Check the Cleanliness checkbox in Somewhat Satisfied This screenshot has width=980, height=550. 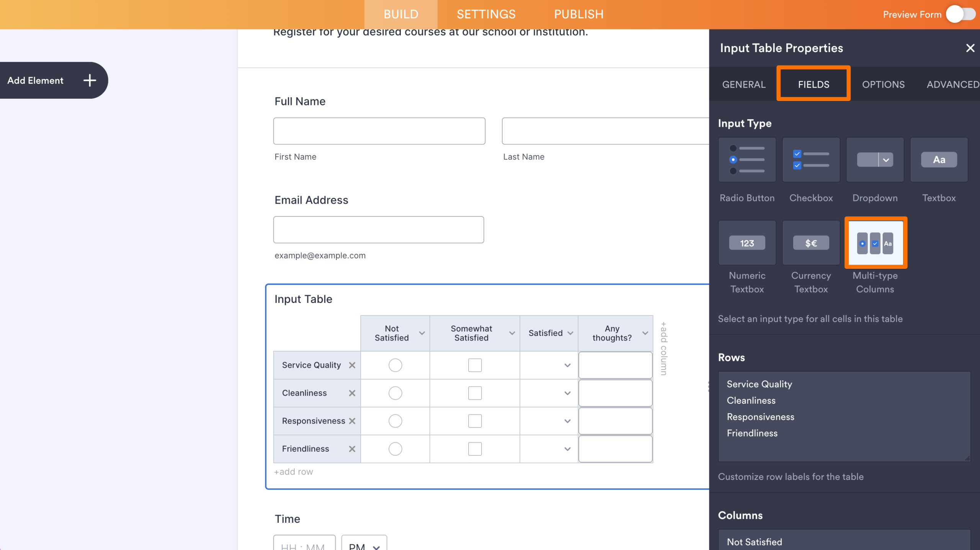coord(474,393)
